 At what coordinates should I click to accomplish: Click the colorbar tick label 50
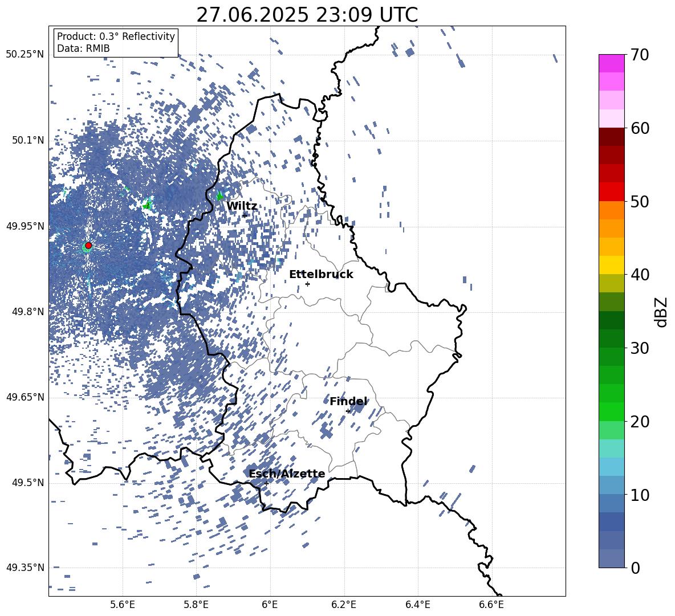tap(640, 202)
